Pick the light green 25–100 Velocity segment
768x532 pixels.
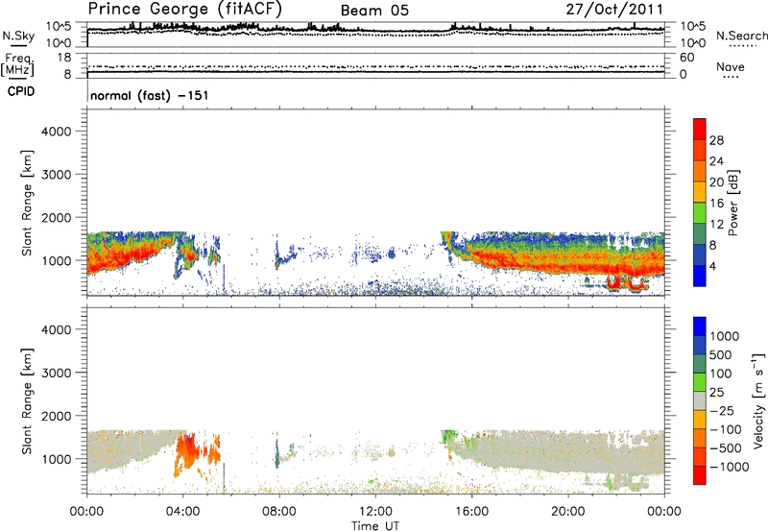click(700, 382)
